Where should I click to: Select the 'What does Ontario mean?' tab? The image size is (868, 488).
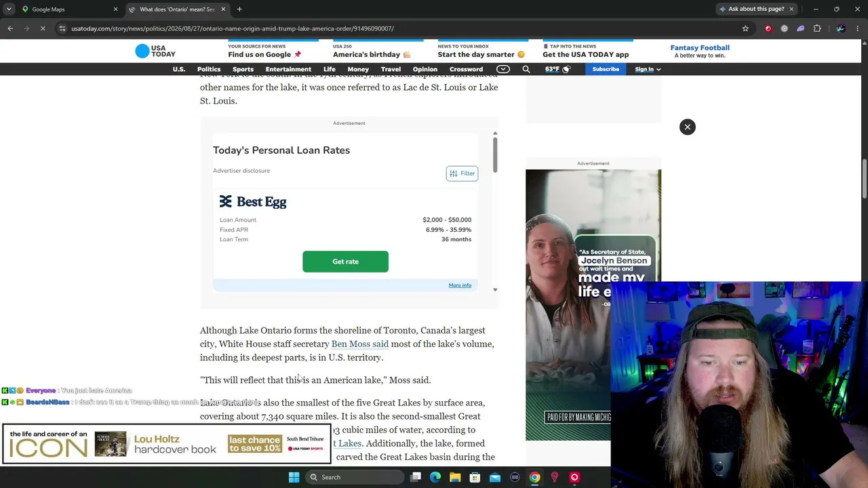[176, 9]
